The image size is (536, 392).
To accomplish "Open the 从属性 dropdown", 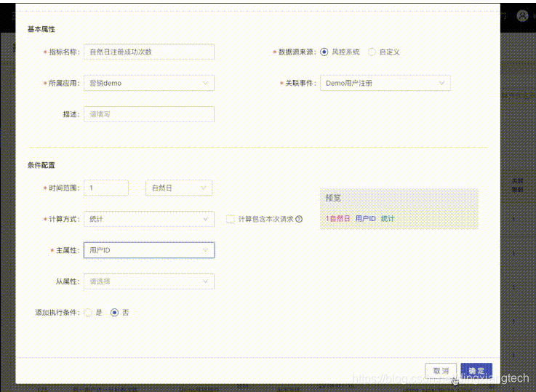I will click(x=149, y=281).
